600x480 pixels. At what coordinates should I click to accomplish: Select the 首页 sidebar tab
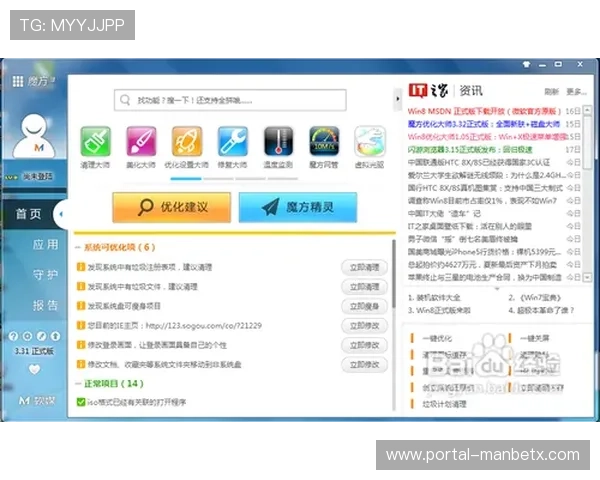tap(28, 214)
